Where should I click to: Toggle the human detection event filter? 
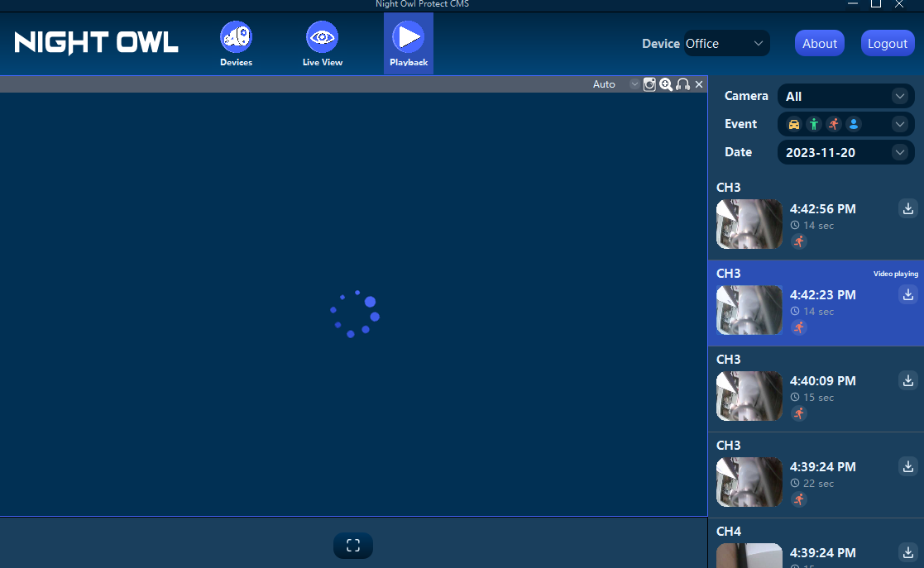[x=813, y=124]
